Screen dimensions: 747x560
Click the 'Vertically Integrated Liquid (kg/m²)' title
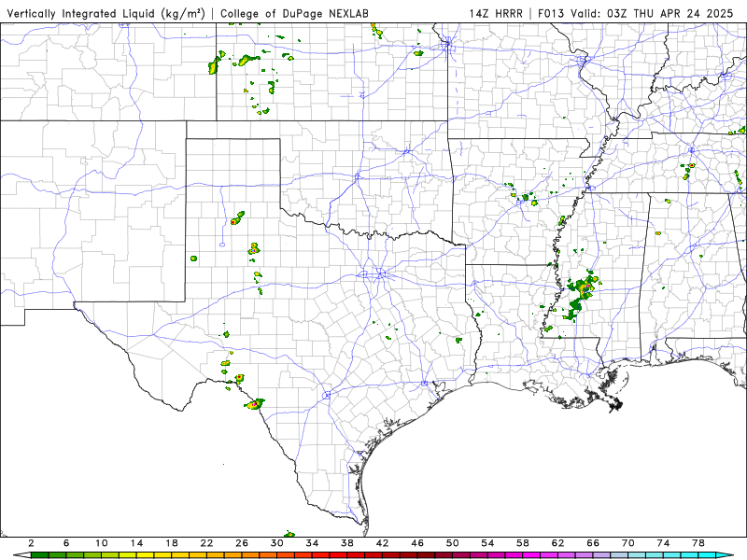(106, 13)
